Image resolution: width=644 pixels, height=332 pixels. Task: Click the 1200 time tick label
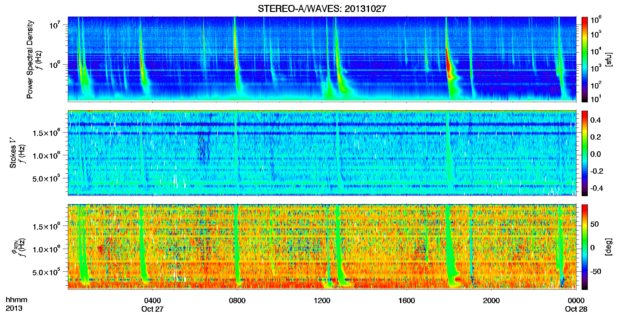click(322, 300)
